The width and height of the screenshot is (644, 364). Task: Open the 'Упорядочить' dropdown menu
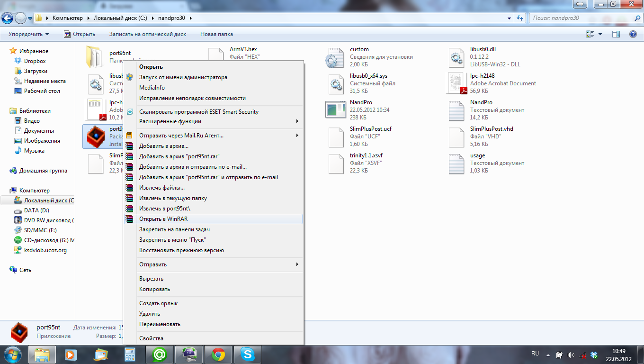28,34
